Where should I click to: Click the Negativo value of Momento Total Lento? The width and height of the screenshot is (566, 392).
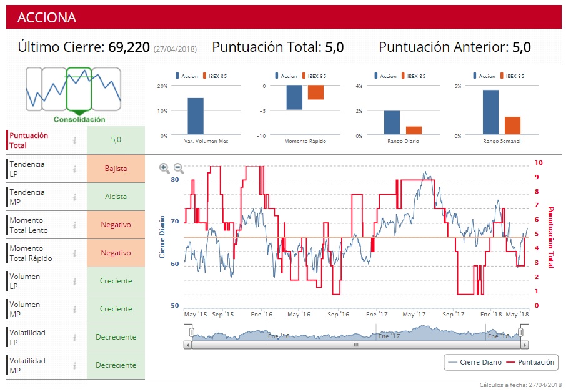pos(116,225)
